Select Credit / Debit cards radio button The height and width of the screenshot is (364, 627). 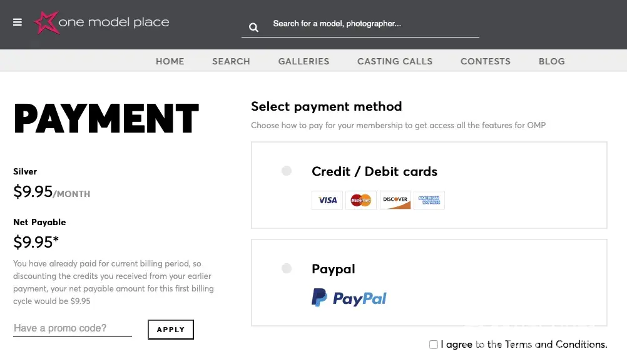coord(287,171)
